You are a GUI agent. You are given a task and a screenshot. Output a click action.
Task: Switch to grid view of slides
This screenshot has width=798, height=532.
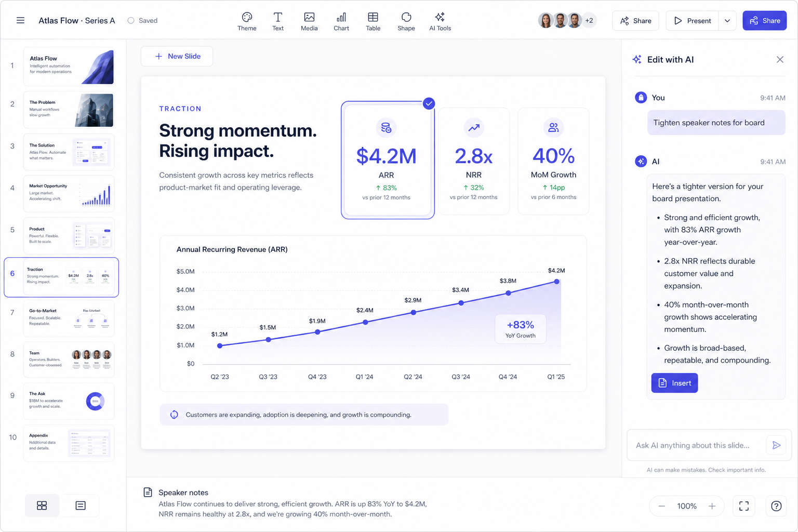(x=42, y=506)
